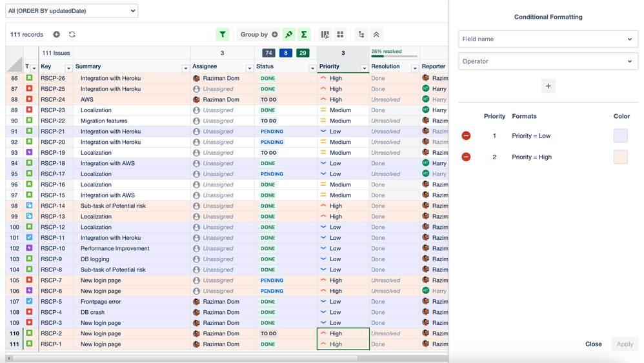
Task: Pick color swatch for Priority = High
Action: 620,157
